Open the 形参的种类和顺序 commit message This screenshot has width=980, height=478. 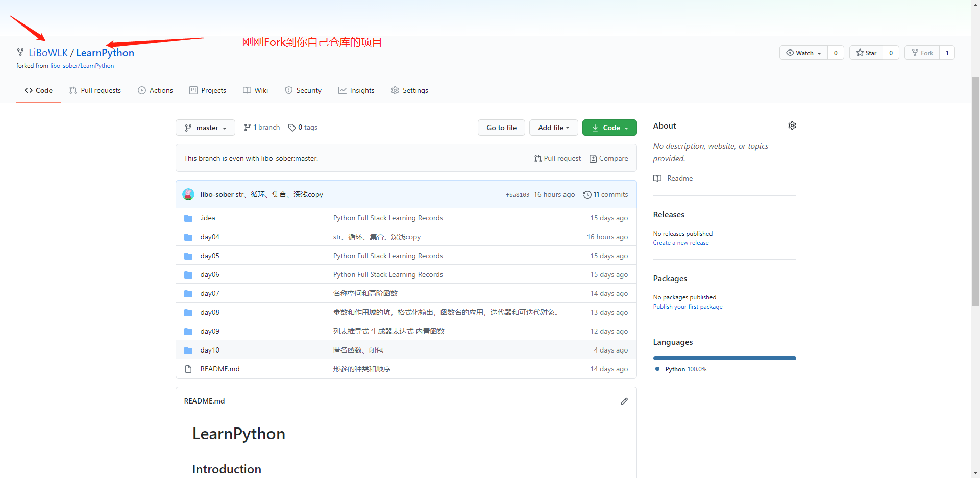[362, 369]
